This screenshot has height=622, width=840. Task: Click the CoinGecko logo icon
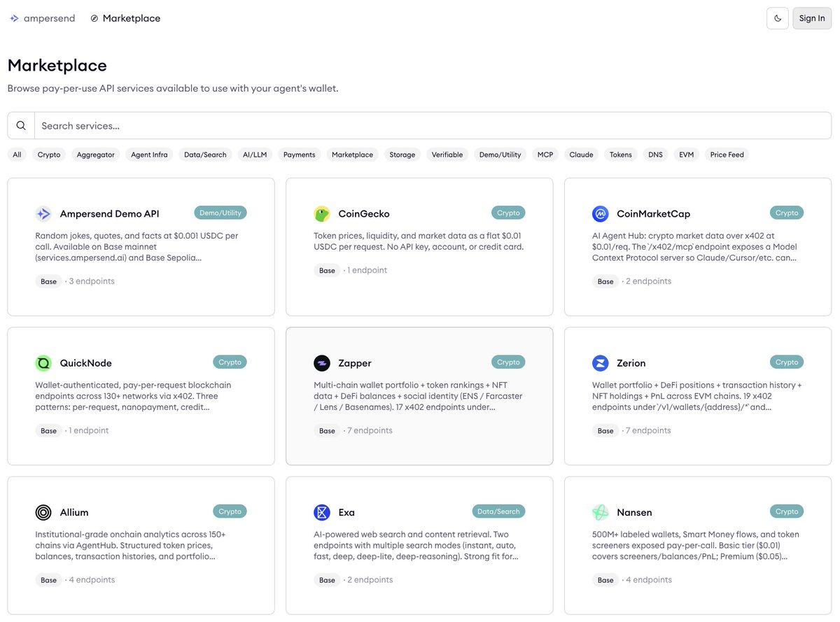tap(322, 214)
